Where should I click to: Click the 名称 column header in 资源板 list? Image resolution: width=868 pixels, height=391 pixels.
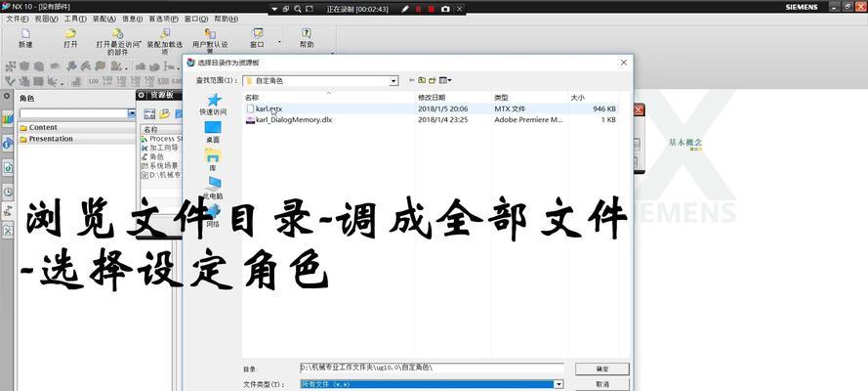[x=162, y=130]
